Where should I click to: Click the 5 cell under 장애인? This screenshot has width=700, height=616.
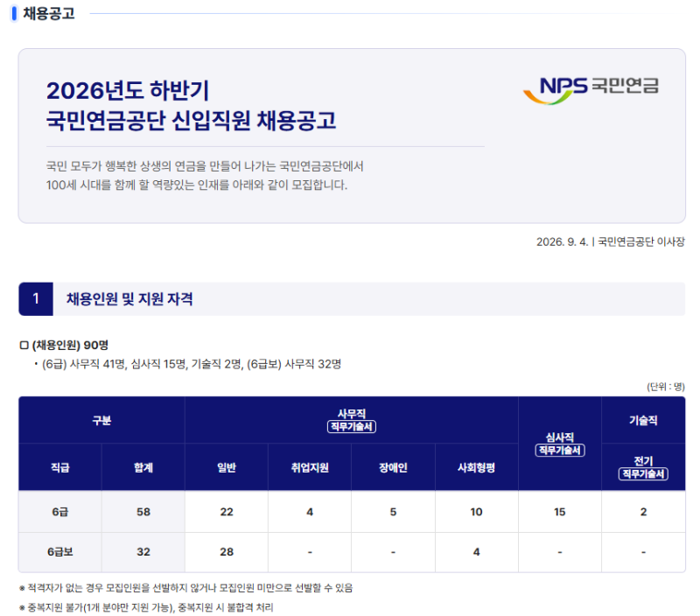[x=393, y=512]
